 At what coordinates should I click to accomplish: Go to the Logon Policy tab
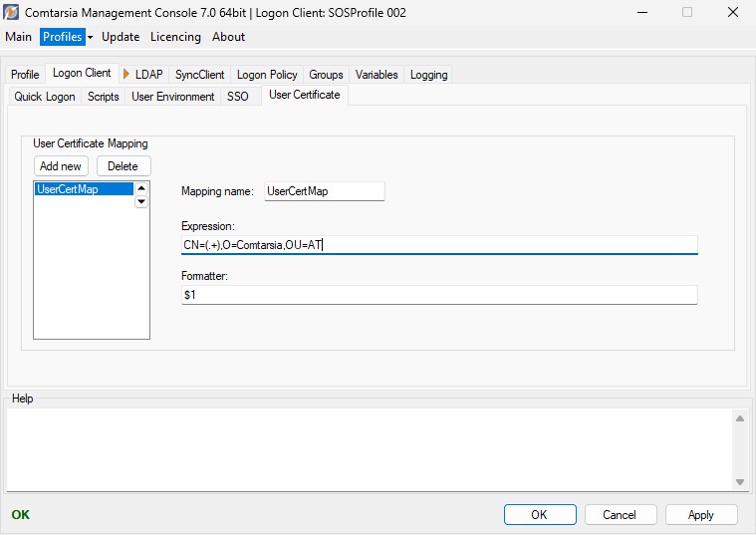pyautogui.click(x=267, y=75)
